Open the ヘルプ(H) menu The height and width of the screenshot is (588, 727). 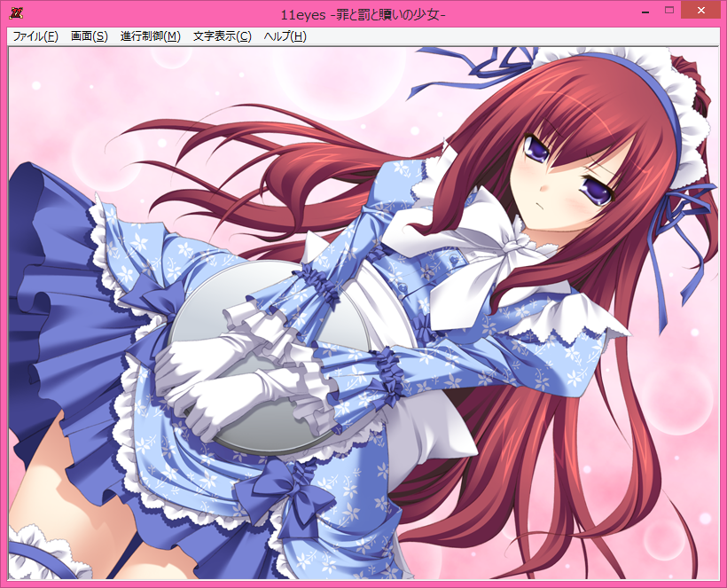(285, 36)
